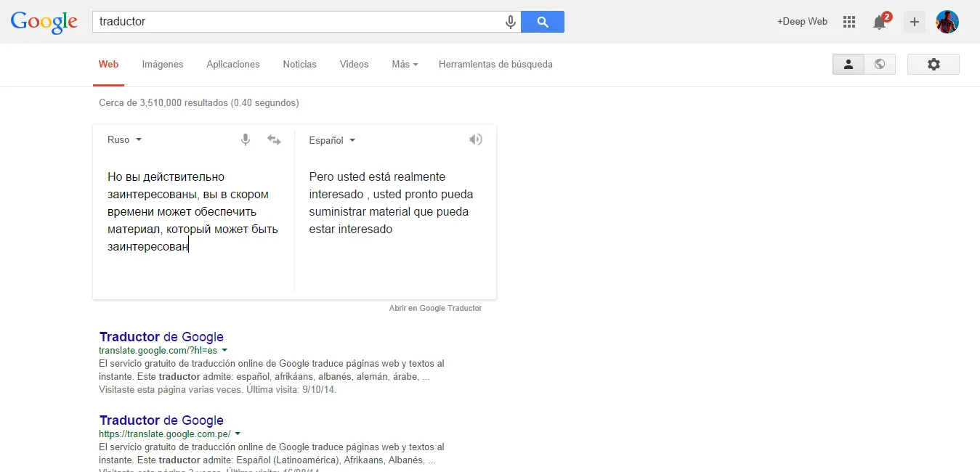Image resolution: width=980 pixels, height=472 pixels.
Task: Click the Google logo
Action: [44, 22]
